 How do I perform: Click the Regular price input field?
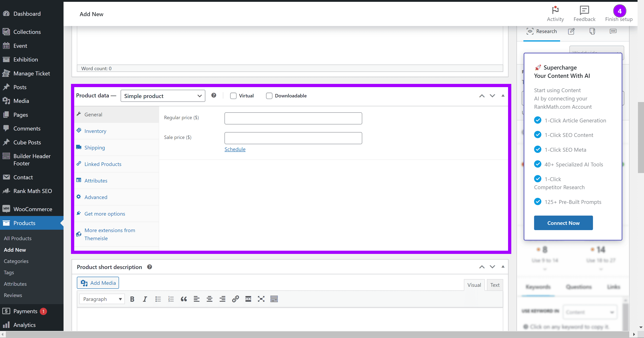coord(293,118)
